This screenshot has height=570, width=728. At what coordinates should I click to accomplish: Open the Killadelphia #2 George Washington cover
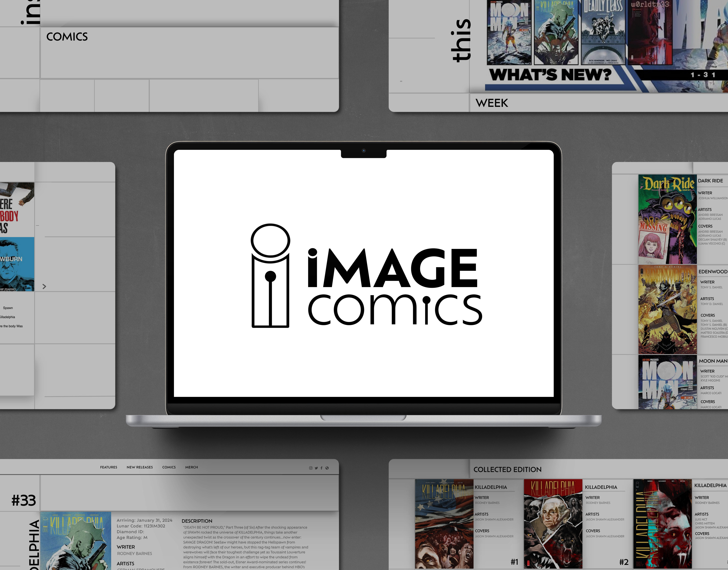coord(553,524)
